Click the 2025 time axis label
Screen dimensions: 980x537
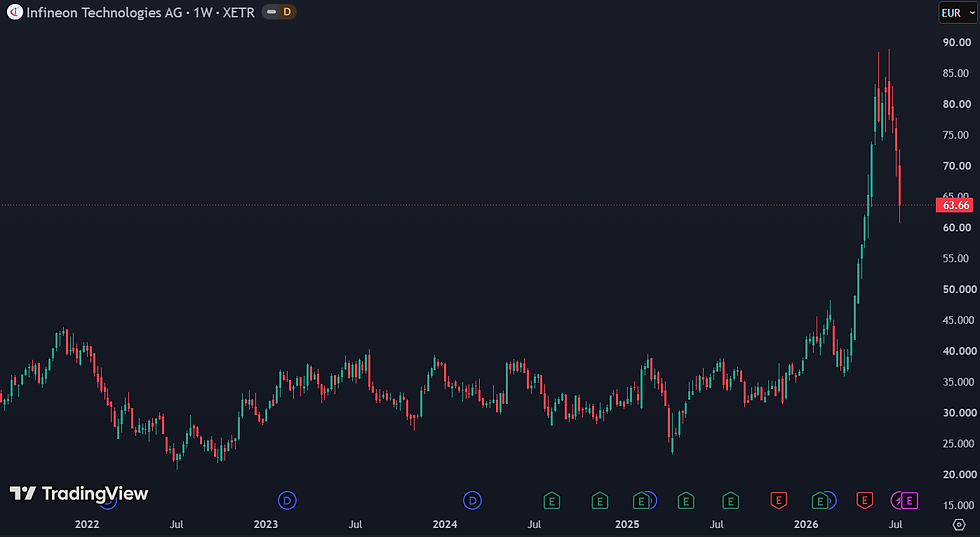[x=627, y=524]
